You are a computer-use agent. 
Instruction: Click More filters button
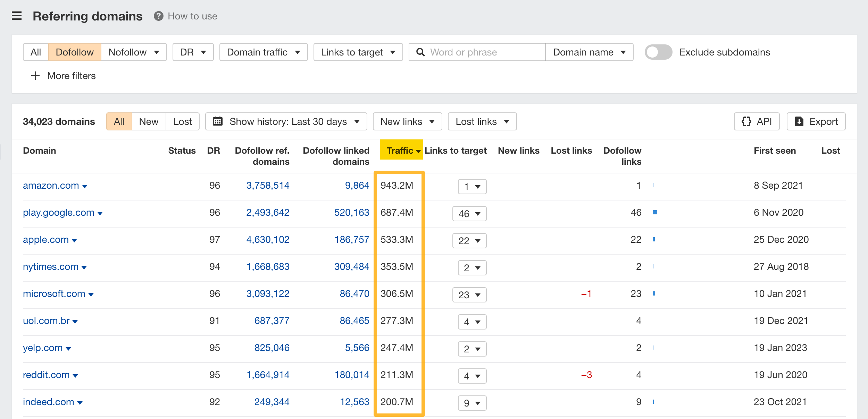pos(63,76)
